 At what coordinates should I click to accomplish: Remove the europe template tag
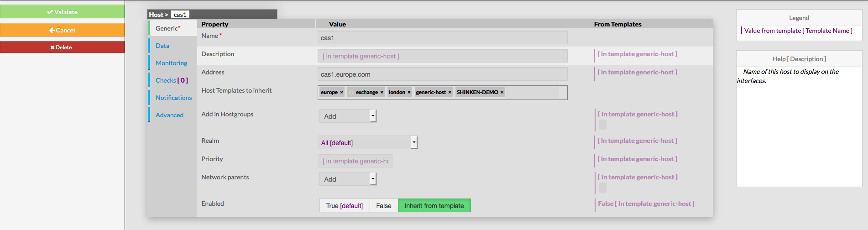(341, 93)
